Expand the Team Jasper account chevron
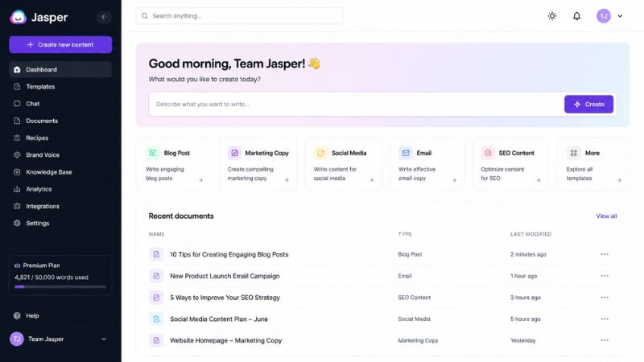Image resolution: width=644 pixels, height=362 pixels. (104, 339)
